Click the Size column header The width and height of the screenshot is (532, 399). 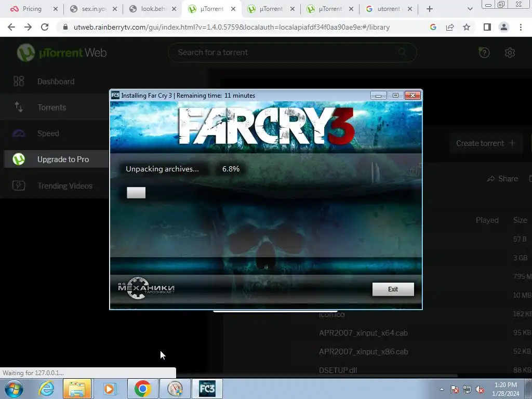click(520, 220)
